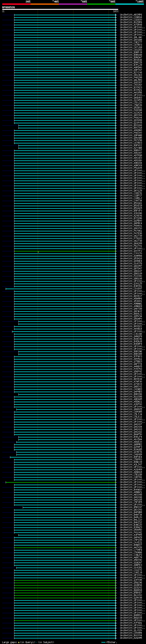Open hit UniRef100_C1N816
Viewport: 146px width, 644px height.
pyautogui.click(x=131, y=17)
